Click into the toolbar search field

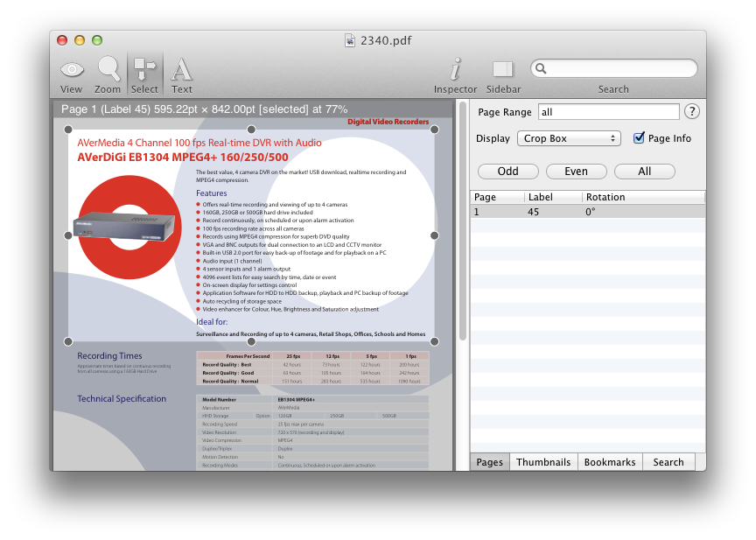point(613,68)
